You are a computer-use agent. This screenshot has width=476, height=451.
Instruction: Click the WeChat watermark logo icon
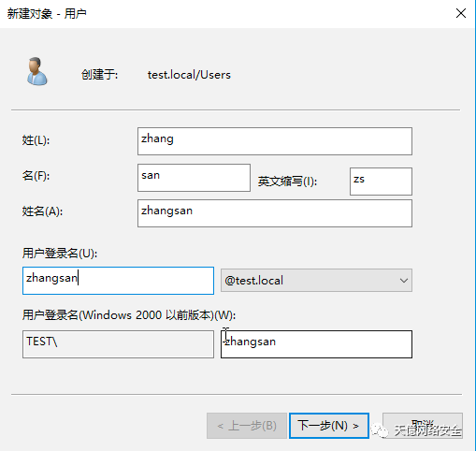coord(380,430)
